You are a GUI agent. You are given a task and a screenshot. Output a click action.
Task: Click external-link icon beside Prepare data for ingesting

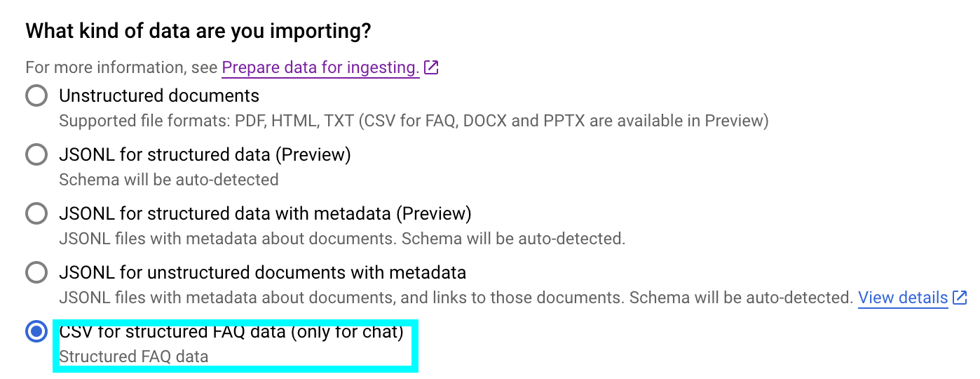pos(431,68)
